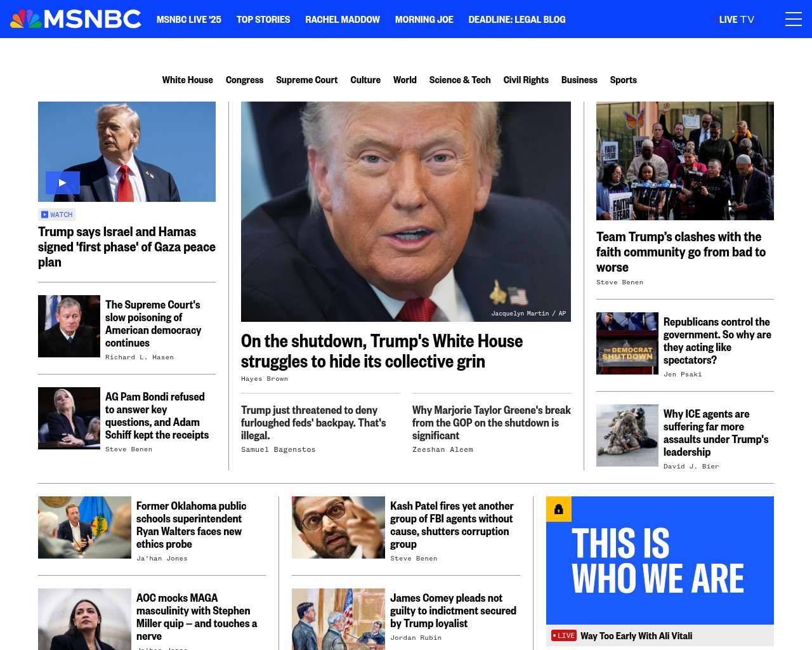Select the Civil Rights topic tab

[526, 80]
